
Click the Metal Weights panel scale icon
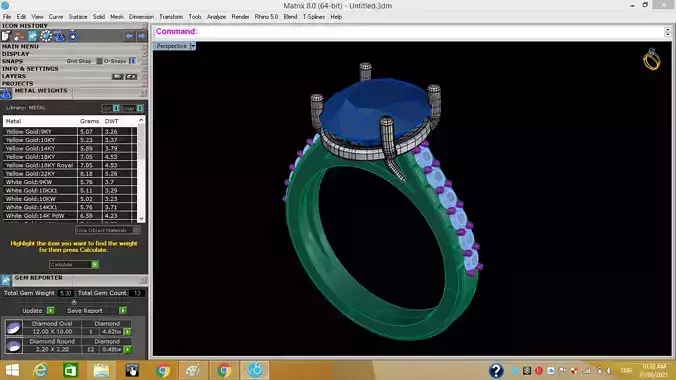coord(6,93)
